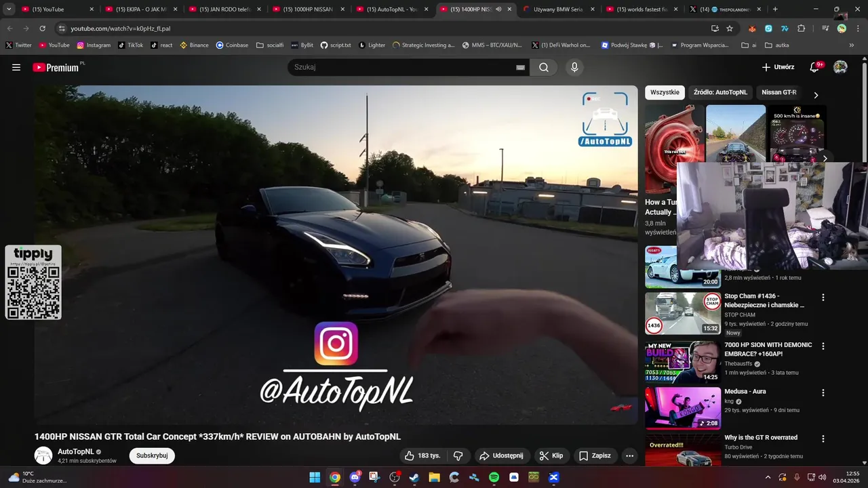Image resolution: width=868 pixels, height=488 pixels.
Task: Open the weather widget showing 10°C
Action: tap(37, 477)
